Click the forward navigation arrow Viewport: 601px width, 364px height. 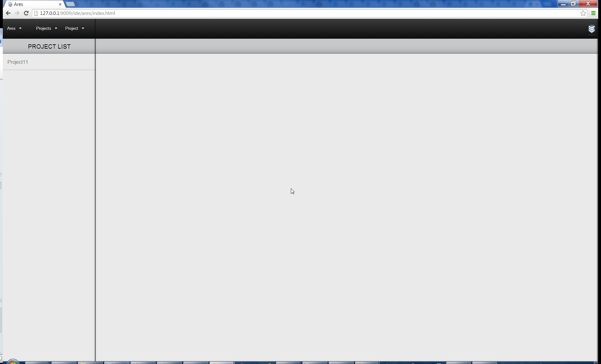tap(17, 13)
